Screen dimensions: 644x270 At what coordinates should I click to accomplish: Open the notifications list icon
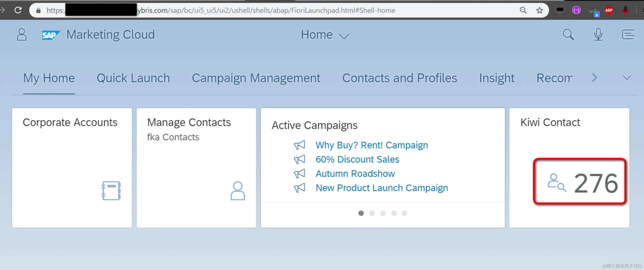click(x=628, y=34)
